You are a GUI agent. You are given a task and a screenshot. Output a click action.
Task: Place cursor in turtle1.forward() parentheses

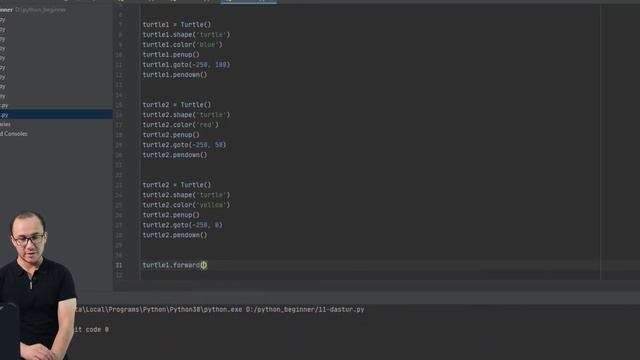coord(203,265)
